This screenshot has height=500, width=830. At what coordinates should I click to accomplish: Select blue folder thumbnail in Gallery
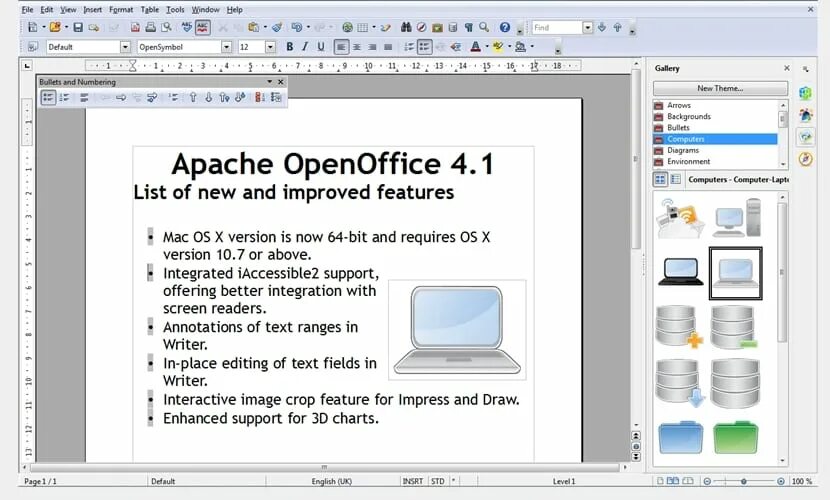[680, 438]
